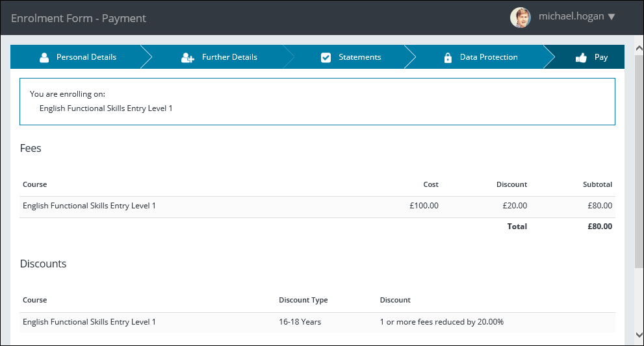Click the 16-18 Years discount type cell
644x346 pixels.
(300, 322)
